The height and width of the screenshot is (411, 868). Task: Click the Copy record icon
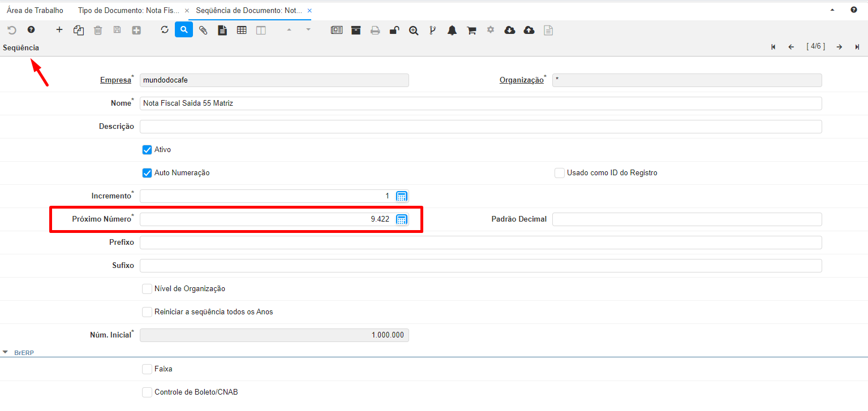pyautogui.click(x=79, y=30)
